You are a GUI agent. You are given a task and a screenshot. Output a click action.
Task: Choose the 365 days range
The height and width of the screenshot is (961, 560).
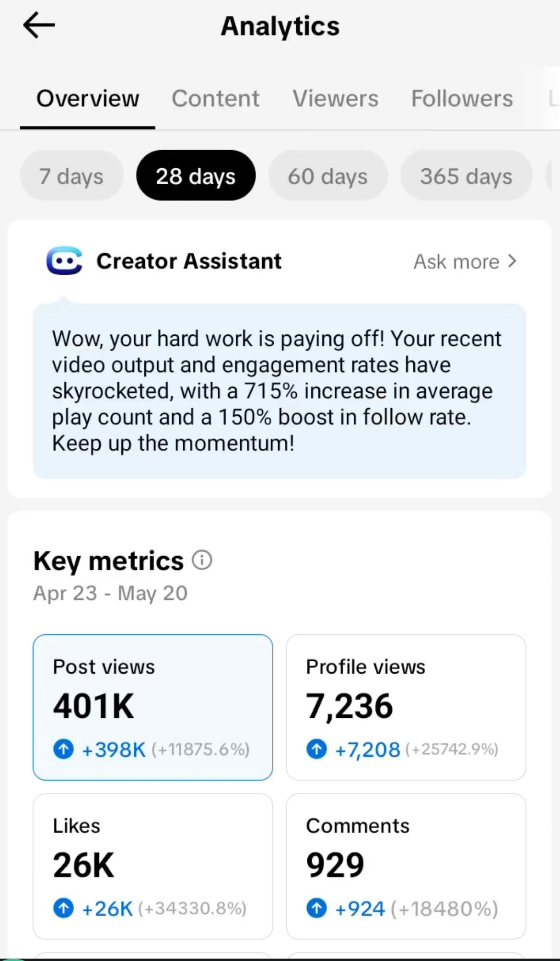click(466, 176)
